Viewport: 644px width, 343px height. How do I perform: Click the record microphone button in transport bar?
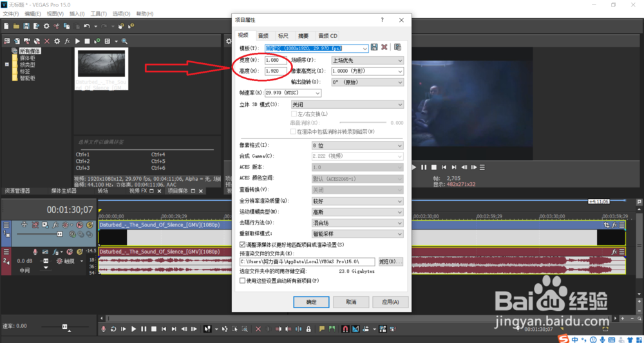coord(102,329)
